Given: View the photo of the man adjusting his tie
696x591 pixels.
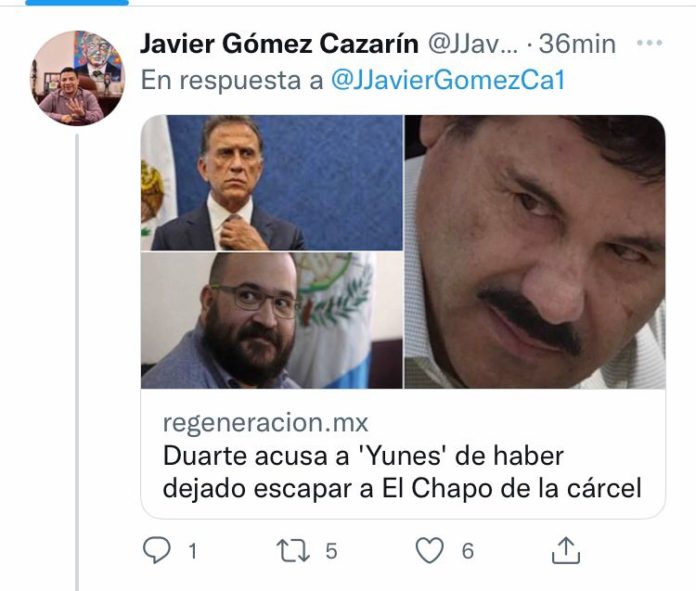Looking at the screenshot, I should [x=272, y=182].
